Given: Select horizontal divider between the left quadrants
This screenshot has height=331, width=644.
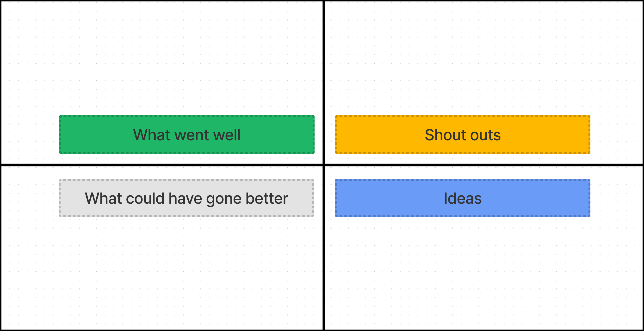Looking at the screenshot, I should coord(160,165).
